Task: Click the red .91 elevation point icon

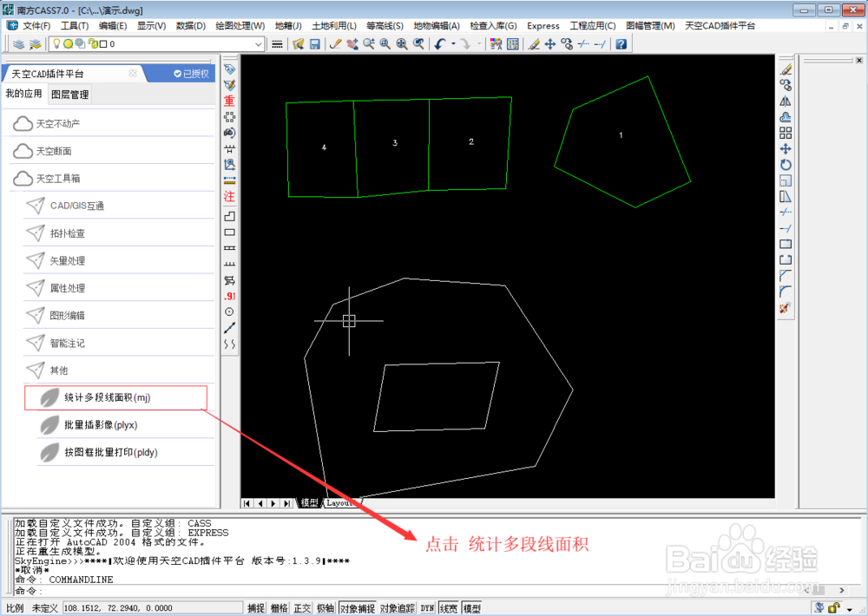Action: (229, 296)
